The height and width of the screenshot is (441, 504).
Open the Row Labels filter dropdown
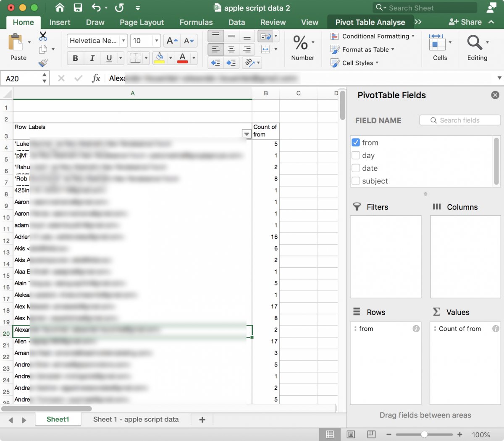tap(247, 134)
